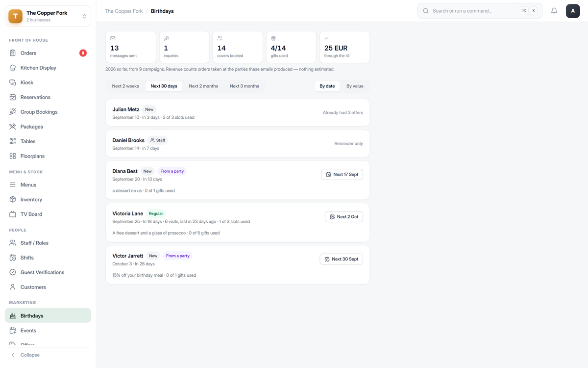Open the Floorplans grid icon

13,156
